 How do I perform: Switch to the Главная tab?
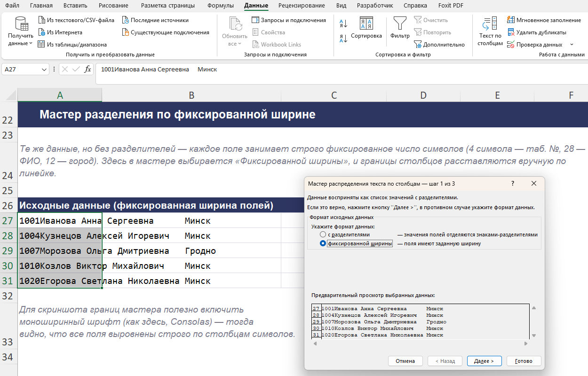(x=41, y=6)
